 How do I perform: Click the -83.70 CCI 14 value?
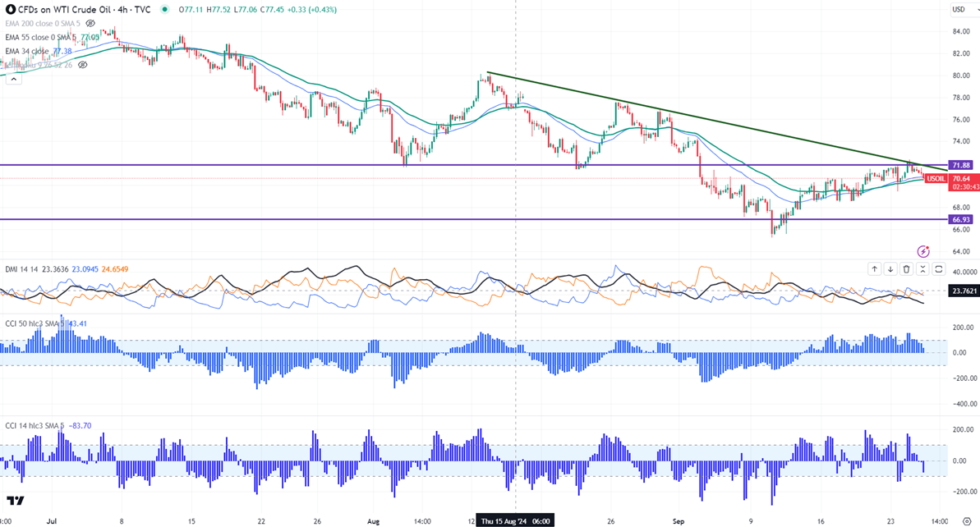[79, 426]
